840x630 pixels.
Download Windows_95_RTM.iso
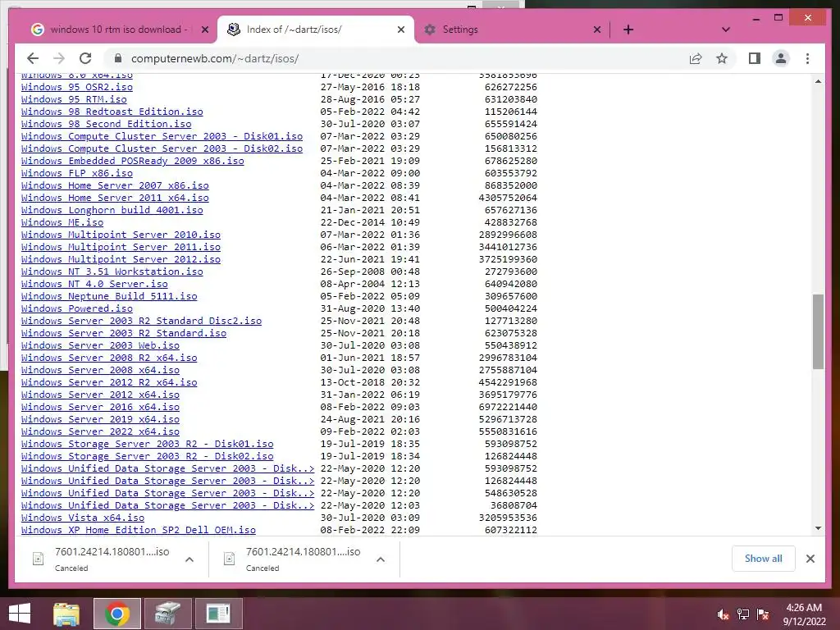coord(74,99)
